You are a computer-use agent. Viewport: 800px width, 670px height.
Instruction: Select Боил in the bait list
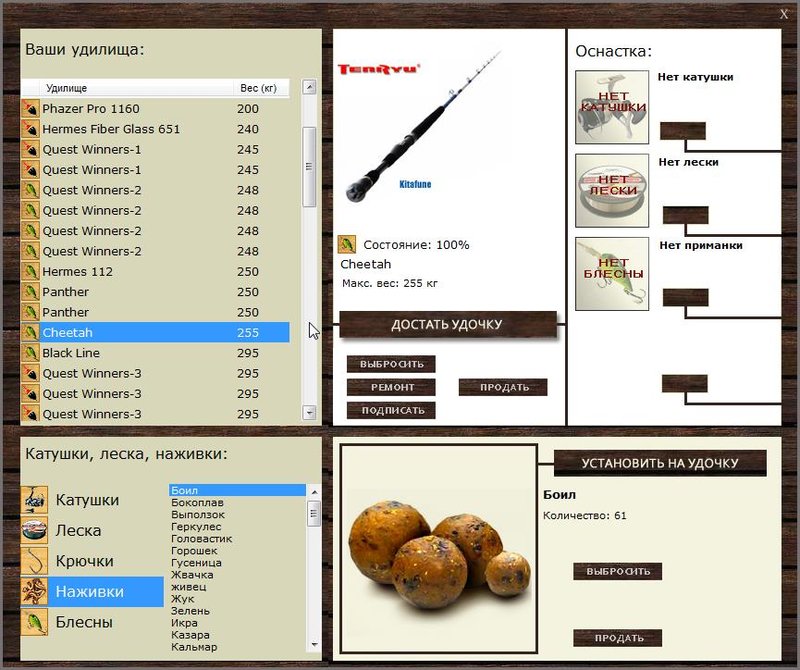click(237, 490)
